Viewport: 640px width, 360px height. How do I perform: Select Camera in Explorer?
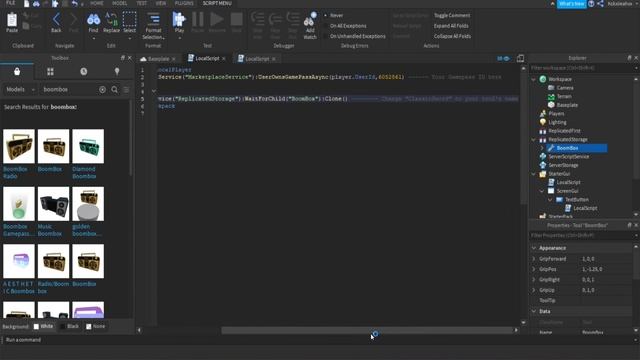coord(565,88)
